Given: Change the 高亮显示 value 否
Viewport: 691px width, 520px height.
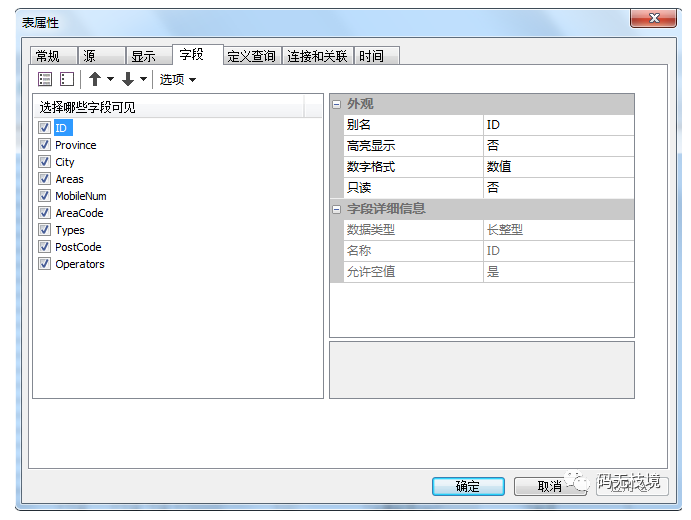Looking at the screenshot, I should tap(558, 146).
